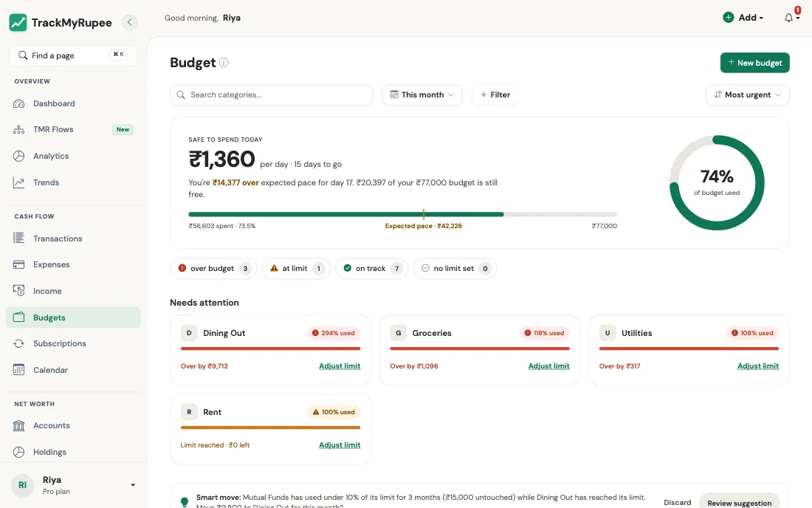Image resolution: width=812 pixels, height=508 pixels.
Task: Toggle the 'at limit' filter chip
Action: tap(296, 268)
